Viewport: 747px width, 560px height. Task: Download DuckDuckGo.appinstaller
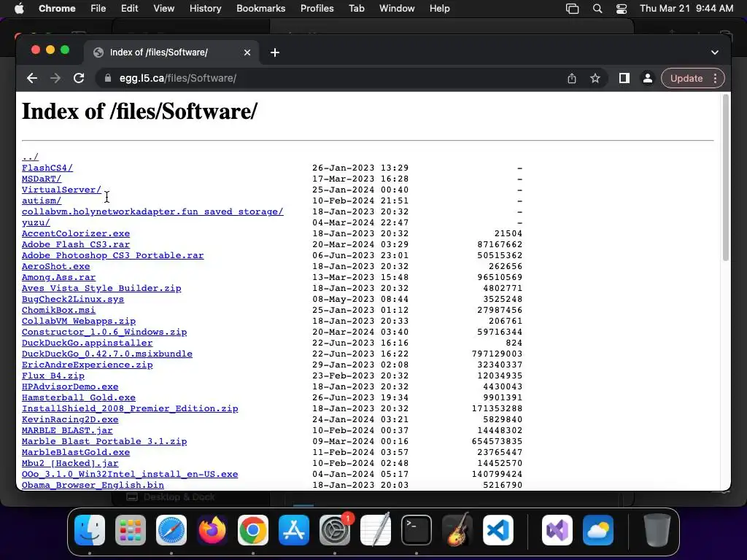(88, 343)
